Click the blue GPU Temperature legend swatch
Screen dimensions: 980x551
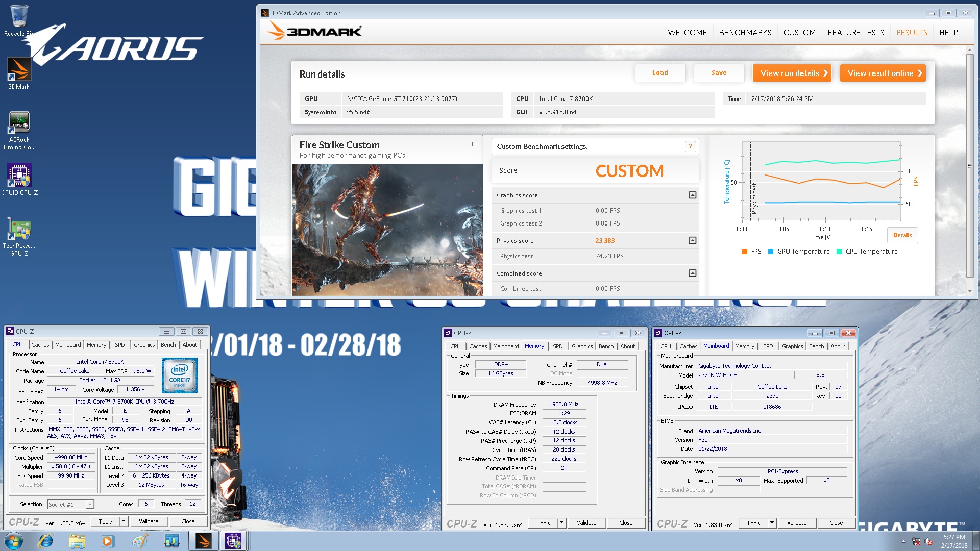click(x=771, y=252)
